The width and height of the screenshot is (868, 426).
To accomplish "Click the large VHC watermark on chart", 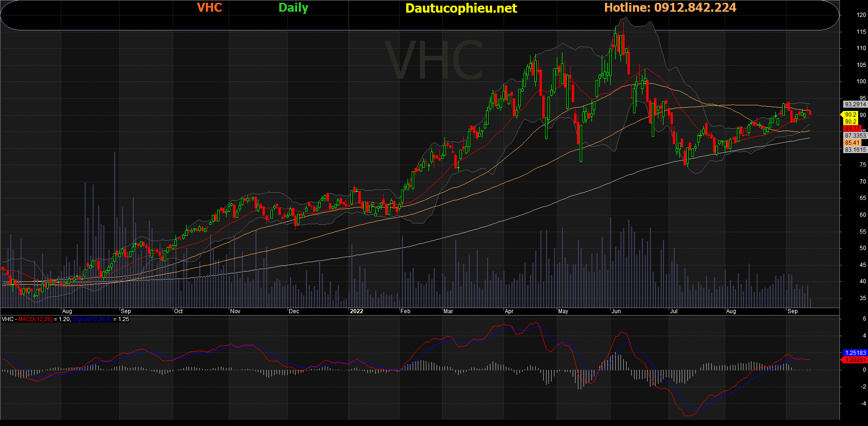I will tap(434, 61).
